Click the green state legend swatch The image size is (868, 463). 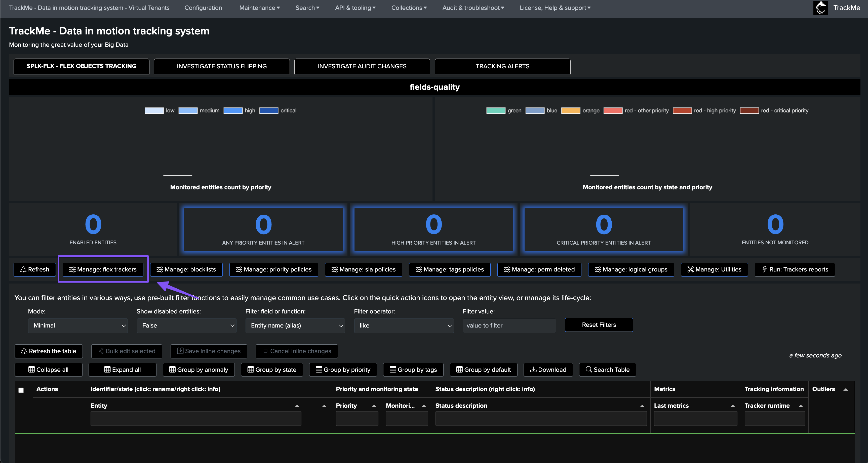[x=496, y=111]
